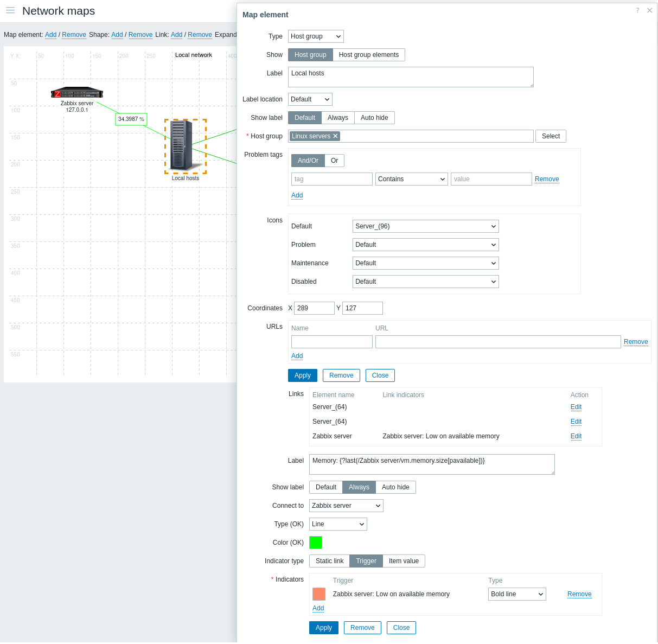This screenshot has width=658, height=644.
Task: Choose And/Or for problem tags
Action: (x=308, y=161)
